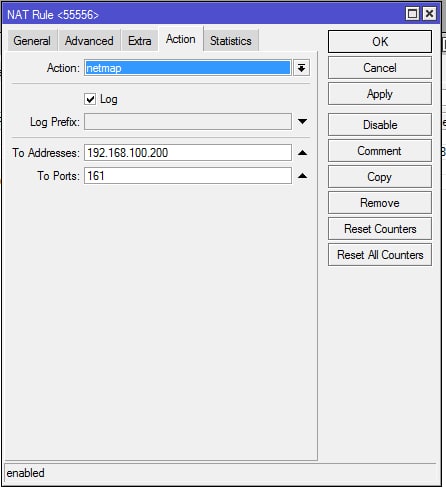Click the enabled status text
Image resolution: width=446 pixels, height=492 pixels.
(x=25, y=473)
